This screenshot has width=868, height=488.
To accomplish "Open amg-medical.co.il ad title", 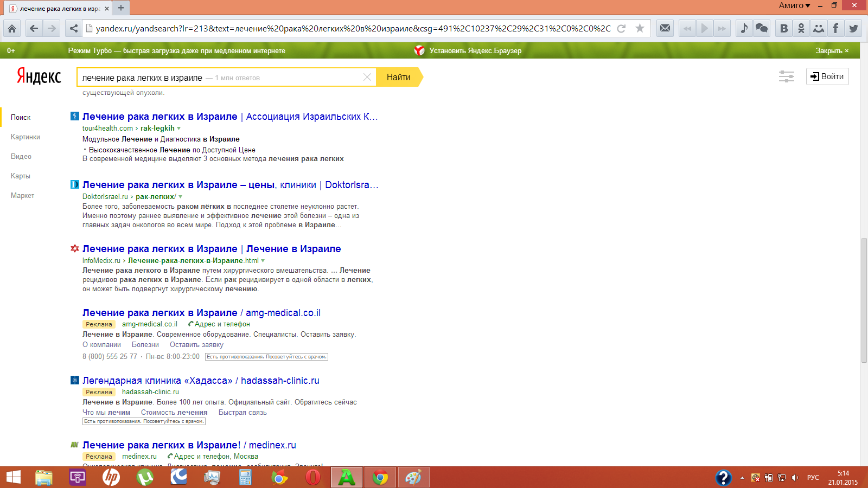I will click(x=201, y=313).
